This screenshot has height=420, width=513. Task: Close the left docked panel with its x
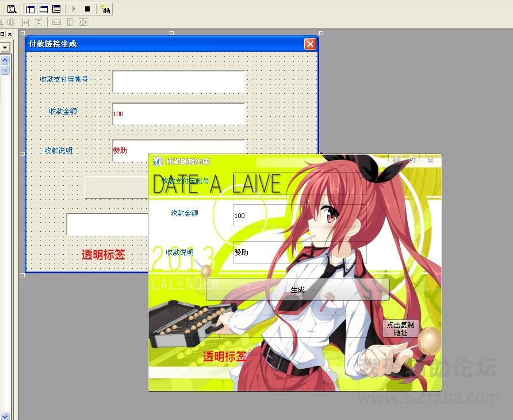tap(10, 34)
